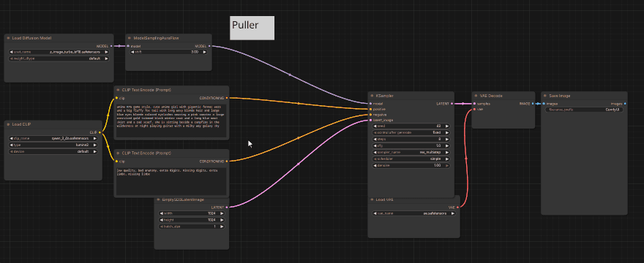This screenshot has width=644, height=263.
Task: Collapse the positive CLIP Text Encode node via its dot
Action: (x=118, y=90)
